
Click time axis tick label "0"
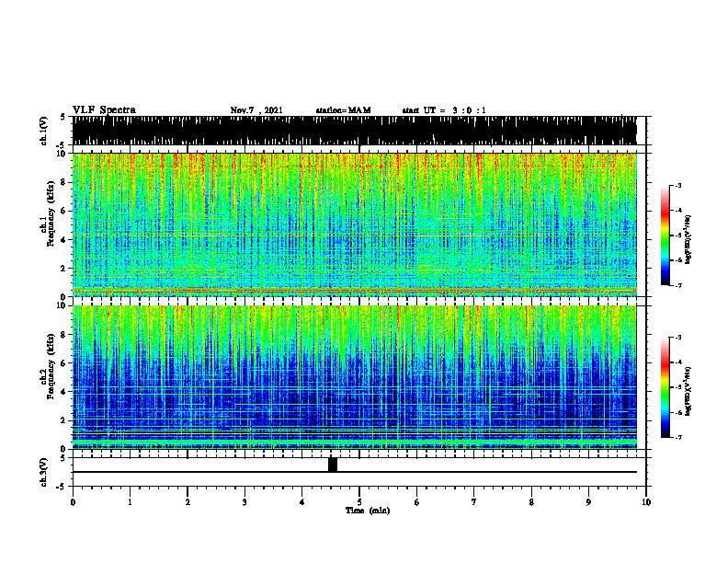73,502
